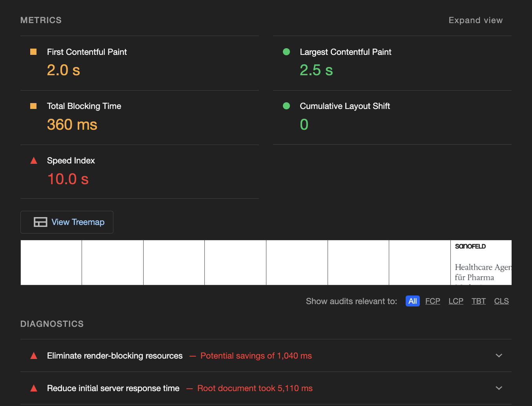Screen dimensions: 532x406
Task: Filter audits by FCP
Action: [432, 301]
